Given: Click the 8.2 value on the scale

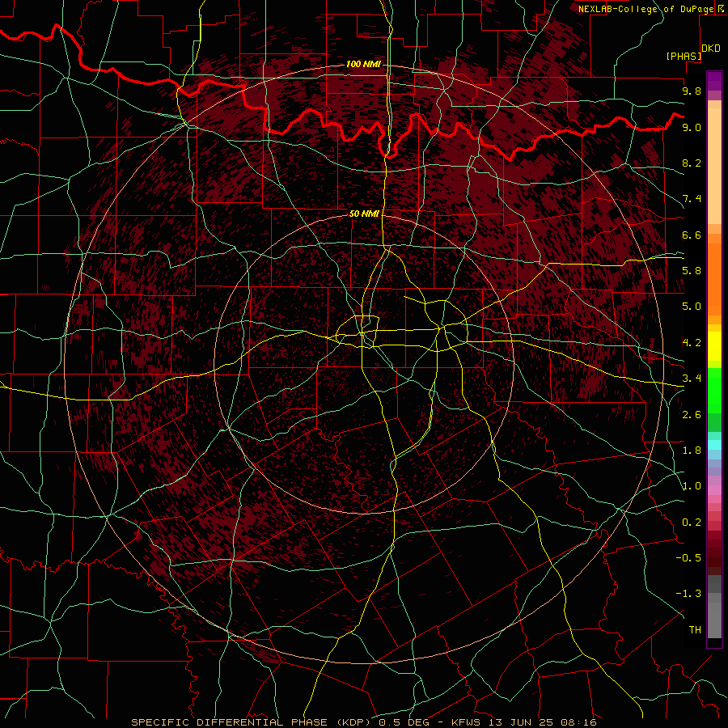Looking at the screenshot, I should (692, 163).
